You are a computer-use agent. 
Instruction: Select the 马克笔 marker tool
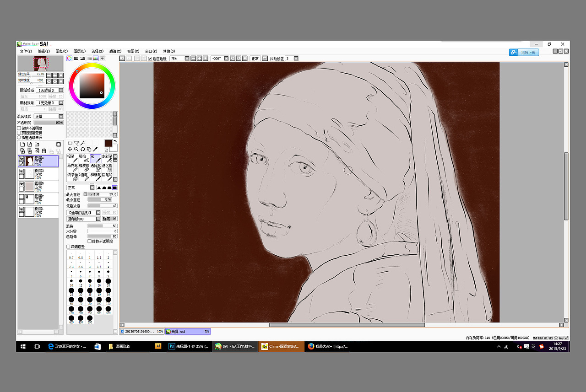click(72, 167)
